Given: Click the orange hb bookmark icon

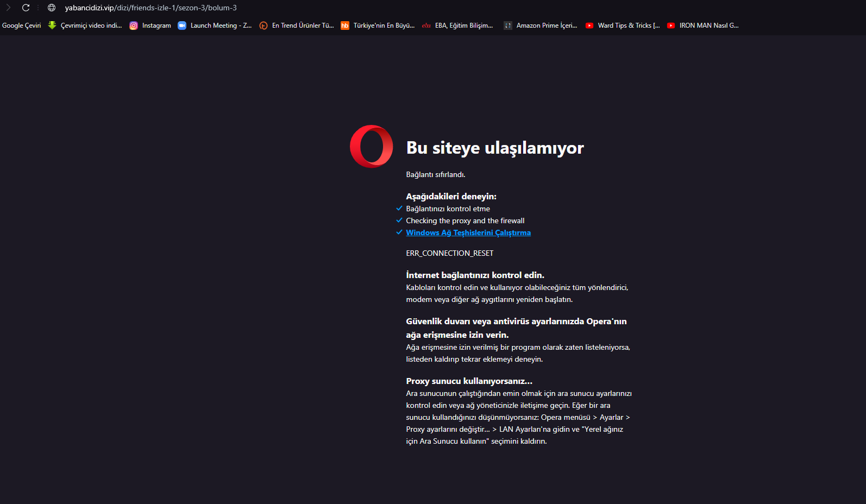Looking at the screenshot, I should pyautogui.click(x=345, y=26).
